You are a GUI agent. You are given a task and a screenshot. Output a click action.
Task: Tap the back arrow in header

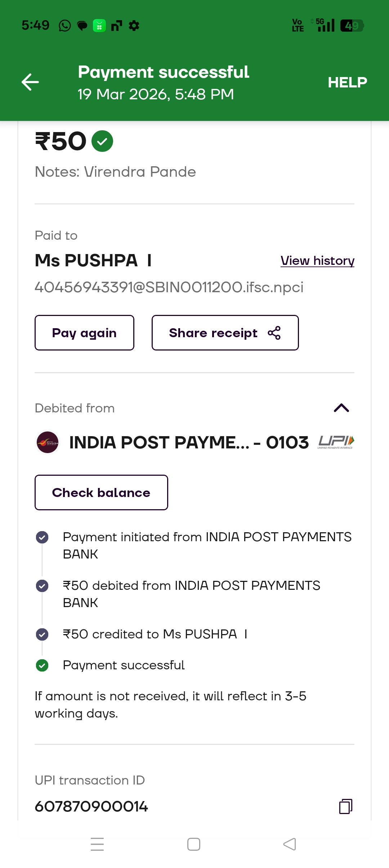click(30, 82)
